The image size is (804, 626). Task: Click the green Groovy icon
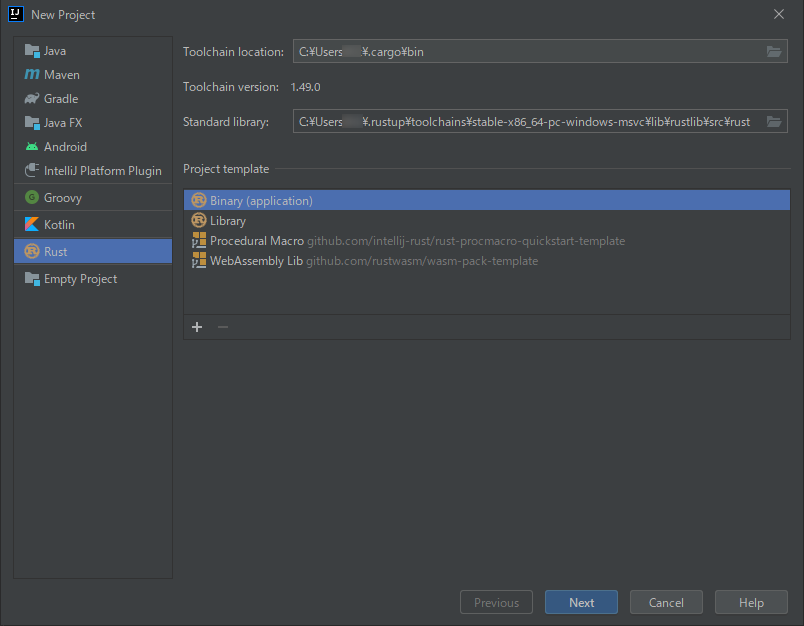coord(32,197)
